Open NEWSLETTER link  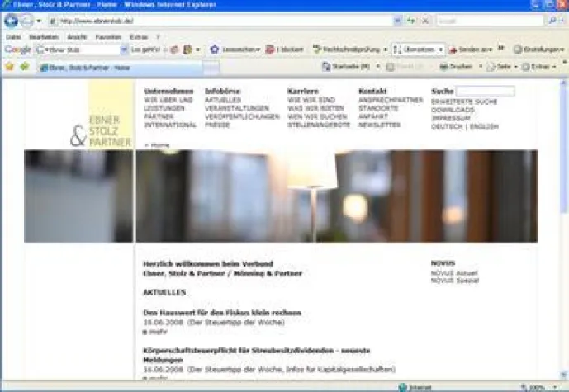coord(380,125)
